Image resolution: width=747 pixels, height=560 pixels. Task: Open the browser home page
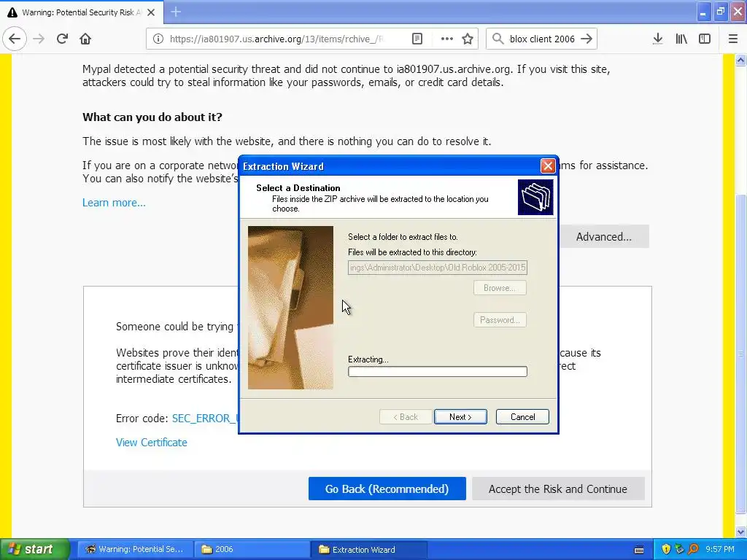pos(85,39)
